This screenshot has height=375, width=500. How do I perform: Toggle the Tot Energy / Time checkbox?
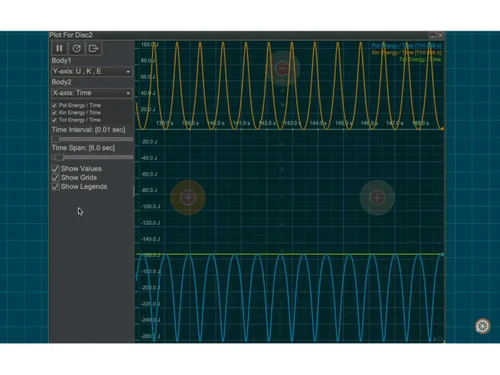click(x=55, y=120)
